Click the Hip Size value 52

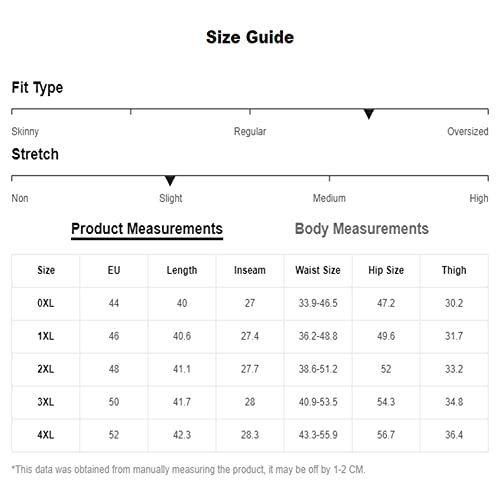tap(386, 369)
